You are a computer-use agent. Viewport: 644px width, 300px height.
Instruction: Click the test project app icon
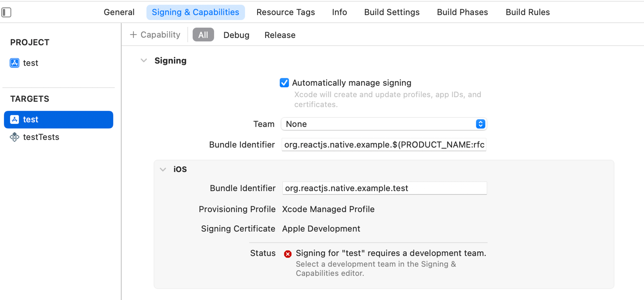click(14, 63)
